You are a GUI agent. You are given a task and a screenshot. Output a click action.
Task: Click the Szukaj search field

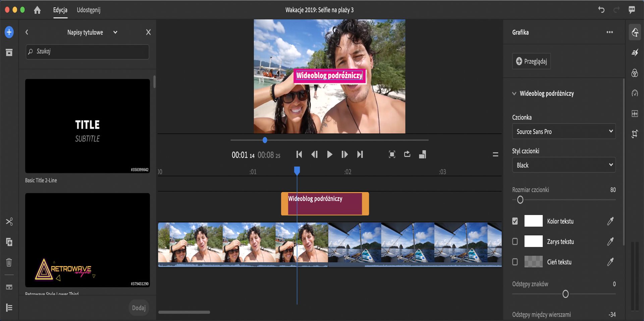tap(87, 52)
